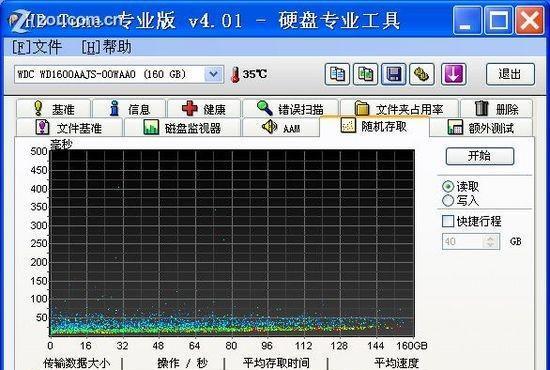Click the copy text to clipboard icon
Viewport: 550px width, 370px height.
337,74
